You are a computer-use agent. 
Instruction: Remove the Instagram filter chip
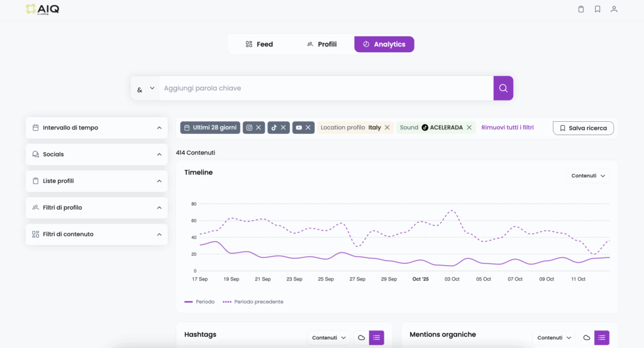(258, 128)
